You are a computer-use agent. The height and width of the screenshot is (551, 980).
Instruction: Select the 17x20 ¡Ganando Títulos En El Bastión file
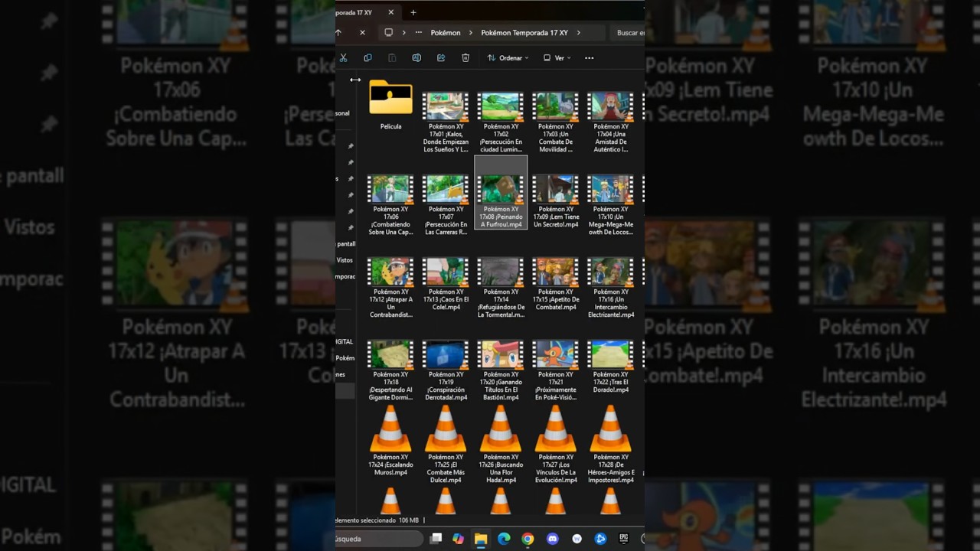pos(501,370)
